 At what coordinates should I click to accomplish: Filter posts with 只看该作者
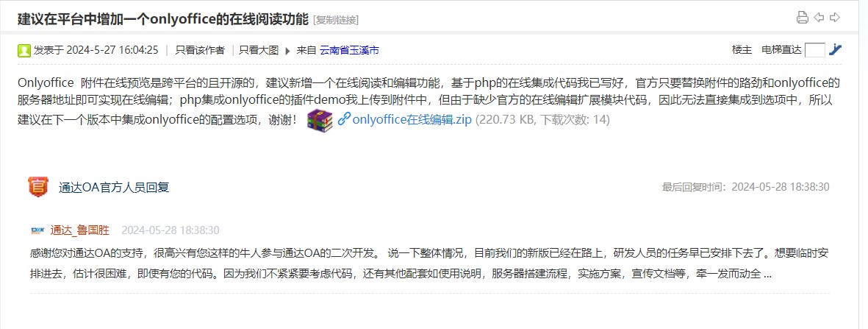coord(200,50)
